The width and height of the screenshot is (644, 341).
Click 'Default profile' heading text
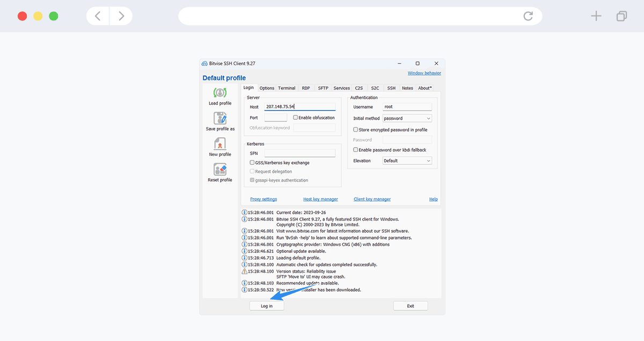coord(224,78)
